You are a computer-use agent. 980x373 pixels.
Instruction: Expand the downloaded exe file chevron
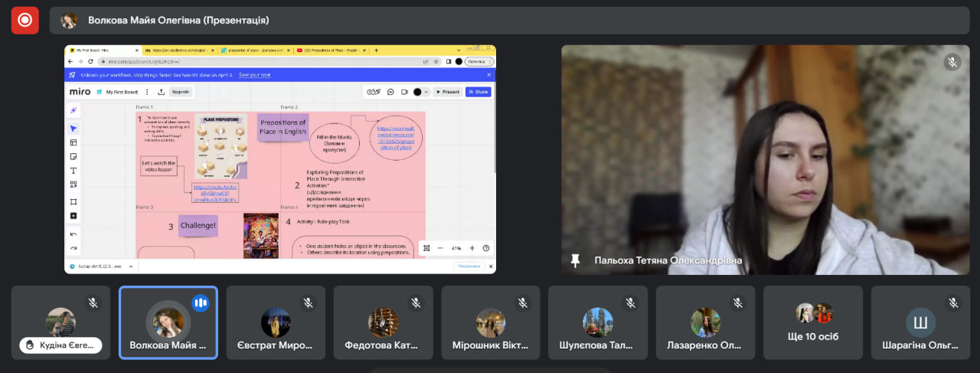130,266
